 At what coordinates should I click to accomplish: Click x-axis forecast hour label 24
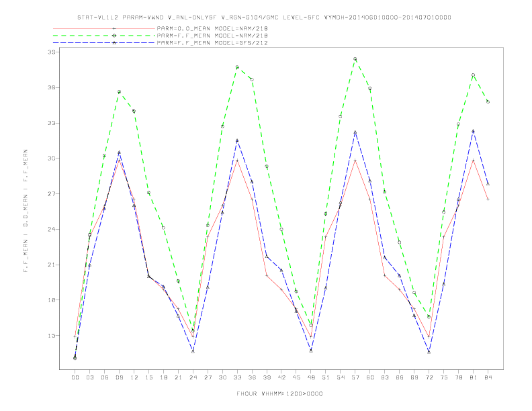pos(193,377)
